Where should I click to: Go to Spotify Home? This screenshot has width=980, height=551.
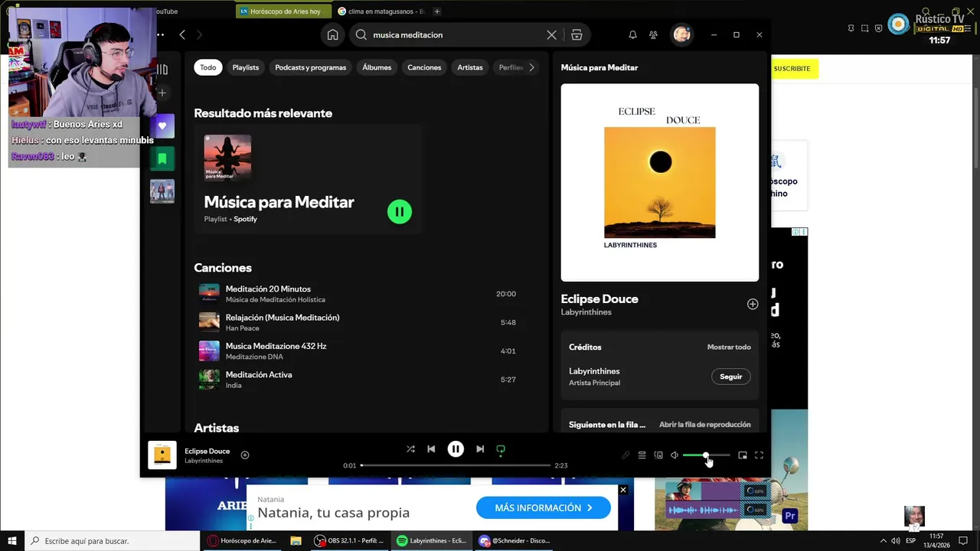332,34
